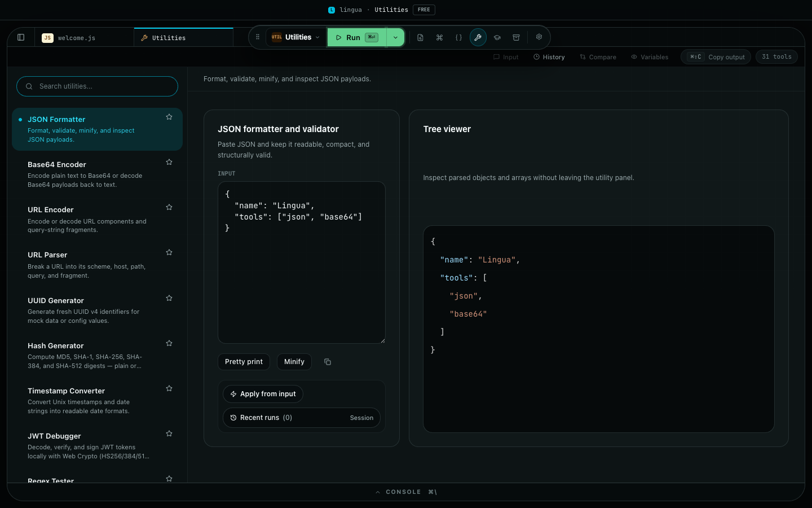Click the FREE plan badge
This screenshot has width=812, height=508.
pyautogui.click(x=424, y=10)
